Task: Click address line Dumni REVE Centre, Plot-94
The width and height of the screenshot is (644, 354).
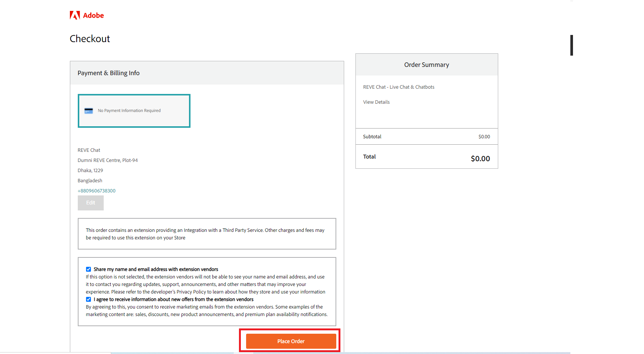Action: (x=108, y=160)
